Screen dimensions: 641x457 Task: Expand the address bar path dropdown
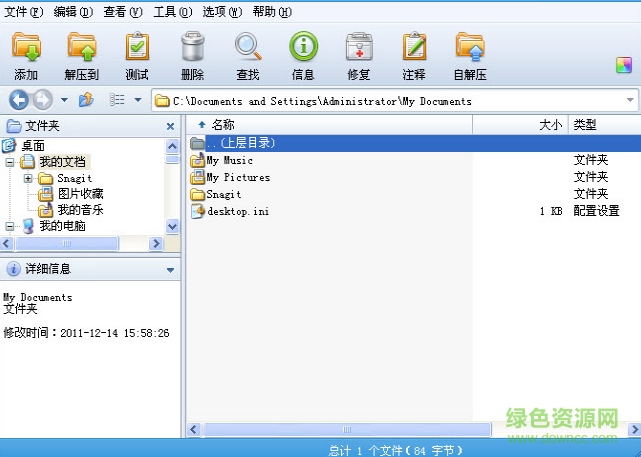[630, 100]
